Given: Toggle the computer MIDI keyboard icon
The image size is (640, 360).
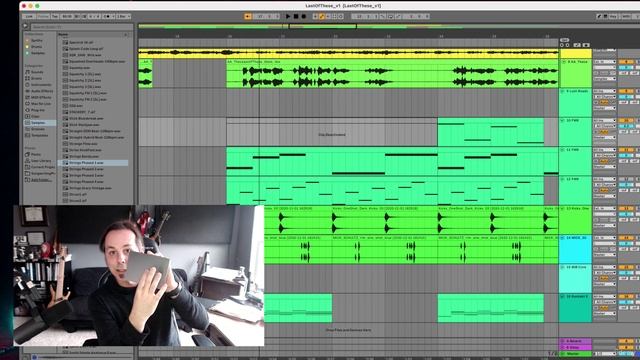Looking at the screenshot, I should [x=604, y=16].
